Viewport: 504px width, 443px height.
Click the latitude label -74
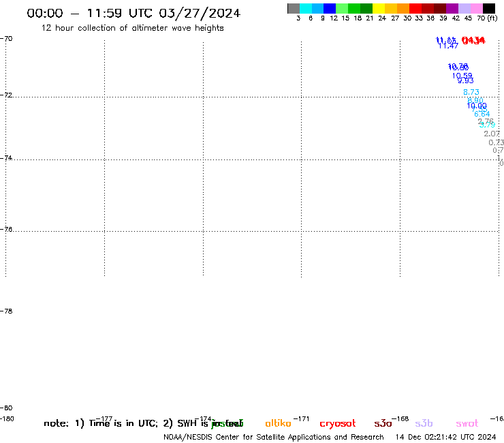(x=6, y=158)
